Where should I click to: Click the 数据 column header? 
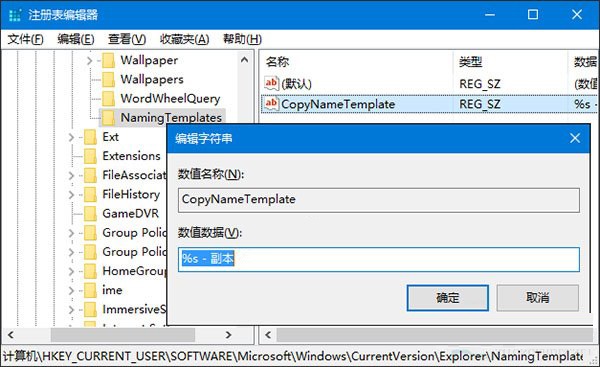coord(584,62)
